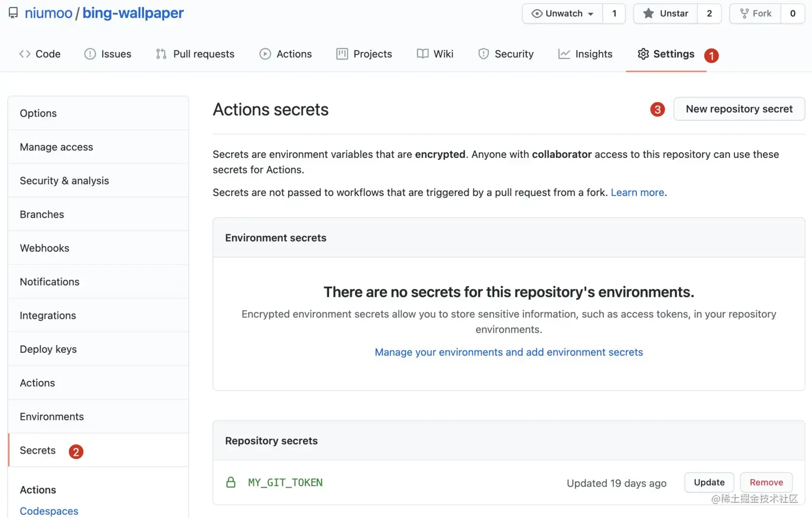Click the Repository secrets heading
This screenshot has height=518, width=812.
271,441
